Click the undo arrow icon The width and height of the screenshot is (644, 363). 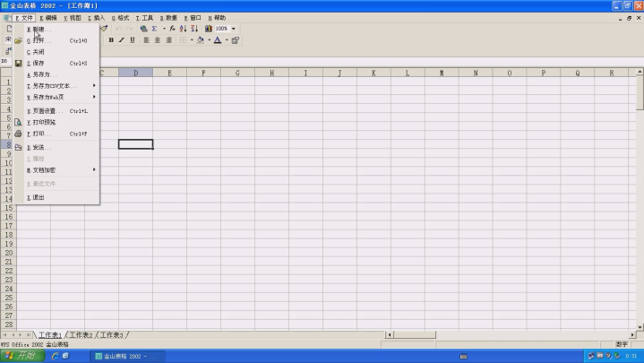(x=119, y=29)
